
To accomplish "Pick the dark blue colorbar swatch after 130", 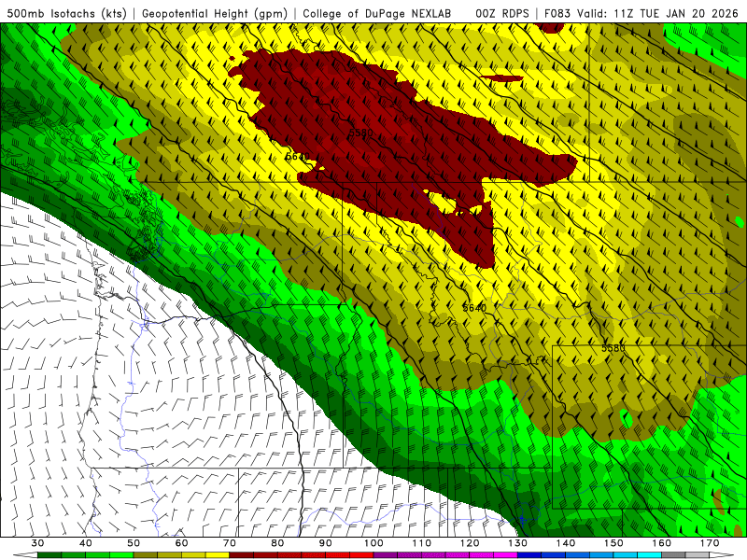I will pyautogui.click(x=529, y=555).
